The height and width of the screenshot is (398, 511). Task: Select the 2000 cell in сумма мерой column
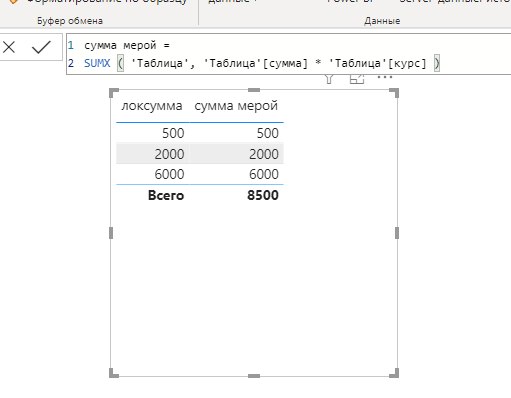(264, 154)
